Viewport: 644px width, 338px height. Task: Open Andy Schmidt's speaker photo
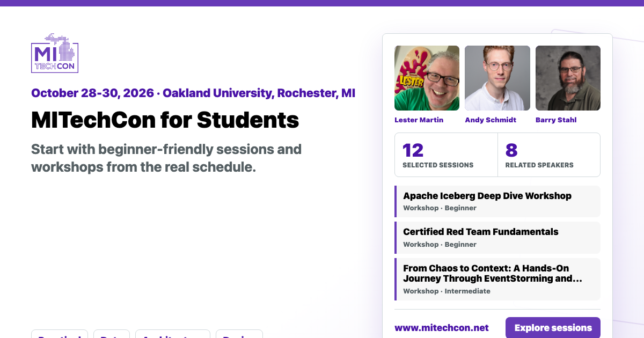point(497,78)
